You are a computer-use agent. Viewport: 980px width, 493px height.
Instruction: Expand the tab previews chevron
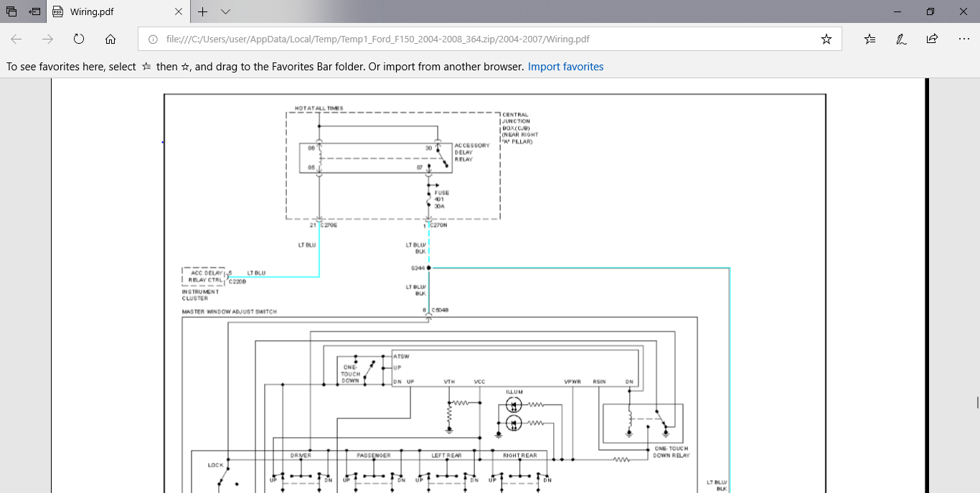coord(225,11)
